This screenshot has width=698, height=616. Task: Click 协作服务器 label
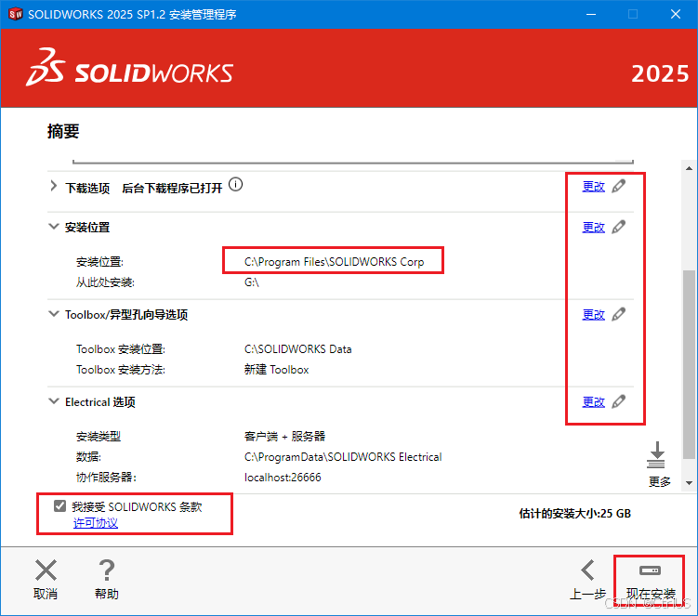point(106,478)
